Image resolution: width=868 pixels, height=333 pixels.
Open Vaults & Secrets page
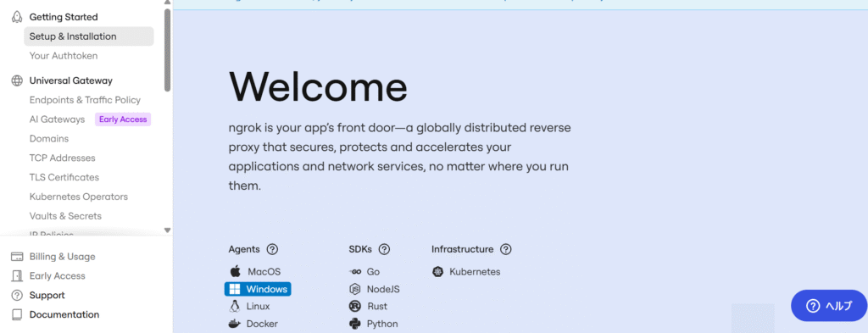pos(65,216)
